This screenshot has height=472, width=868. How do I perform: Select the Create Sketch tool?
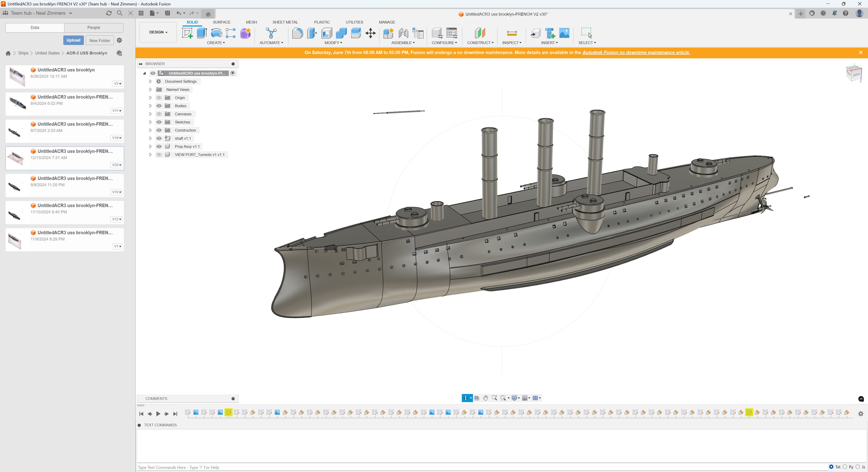tap(187, 33)
